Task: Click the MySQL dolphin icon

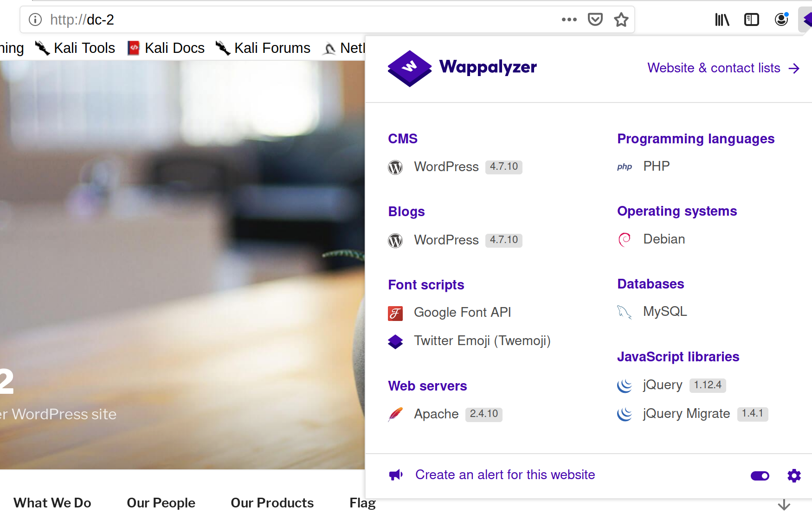Action: click(x=625, y=312)
